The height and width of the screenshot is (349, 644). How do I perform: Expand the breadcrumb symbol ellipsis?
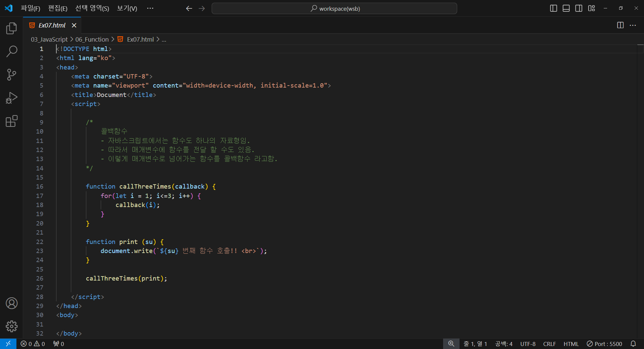(x=164, y=40)
